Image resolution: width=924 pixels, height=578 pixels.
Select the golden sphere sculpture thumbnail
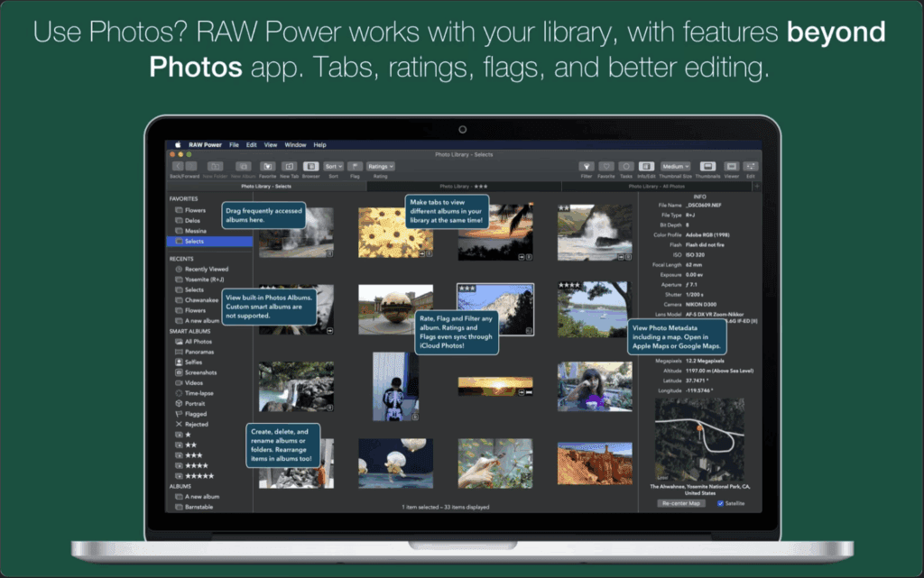coord(395,309)
